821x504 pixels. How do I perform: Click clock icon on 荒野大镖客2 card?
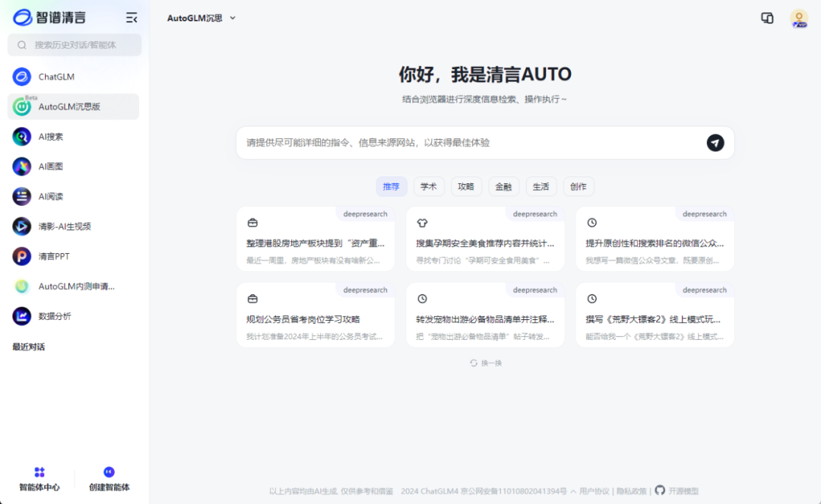(591, 299)
